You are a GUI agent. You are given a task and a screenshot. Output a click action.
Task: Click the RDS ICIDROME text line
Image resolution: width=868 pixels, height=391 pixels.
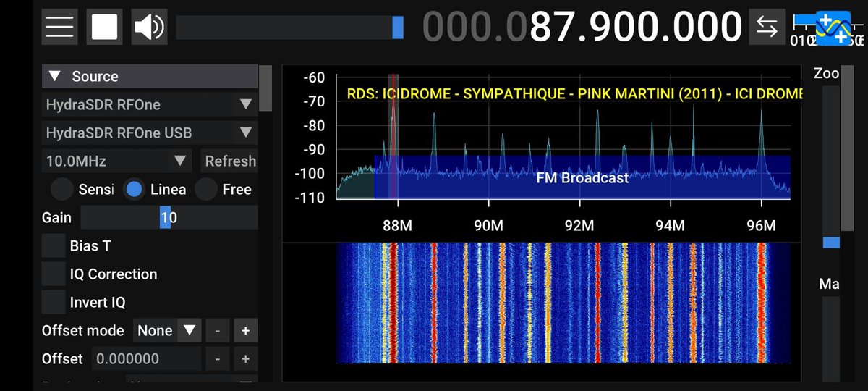575,93
